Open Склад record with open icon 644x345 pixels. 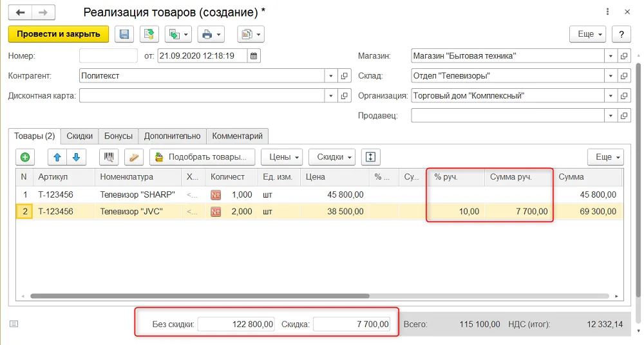coord(624,76)
